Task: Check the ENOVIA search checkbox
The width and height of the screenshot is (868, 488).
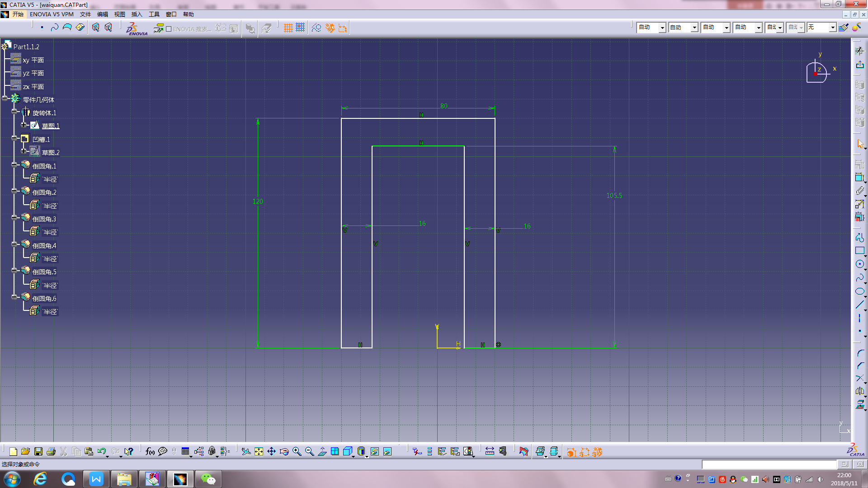Action: (x=169, y=29)
